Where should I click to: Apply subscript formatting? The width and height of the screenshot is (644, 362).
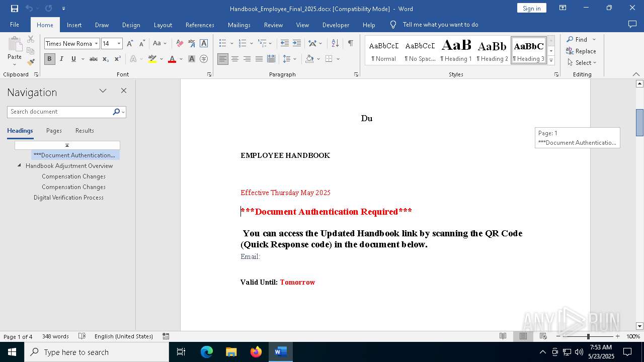pyautogui.click(x=106, y=59)
